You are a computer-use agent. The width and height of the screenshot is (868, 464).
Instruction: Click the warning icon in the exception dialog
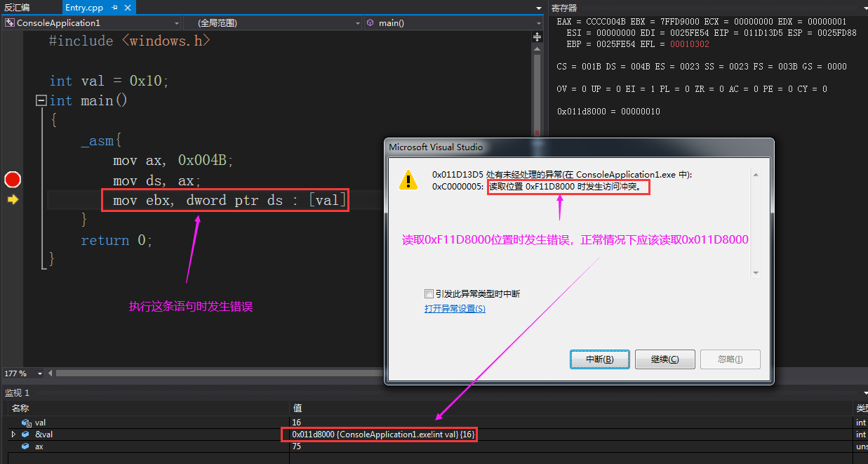(408, 180)
